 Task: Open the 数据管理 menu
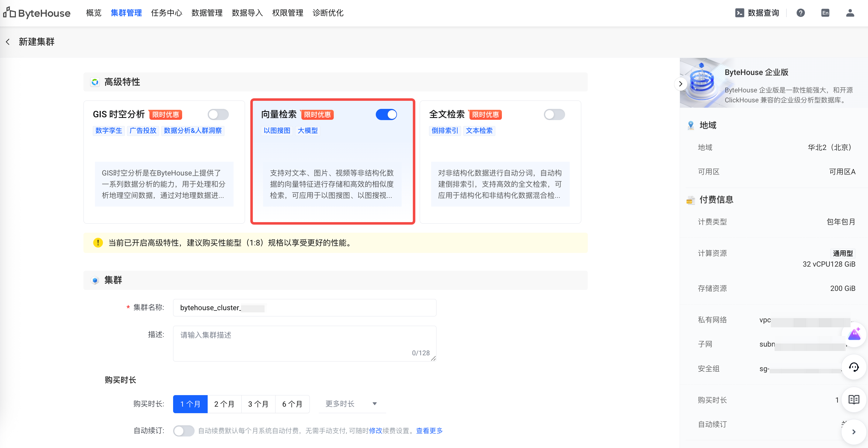(x=207, y=13)
